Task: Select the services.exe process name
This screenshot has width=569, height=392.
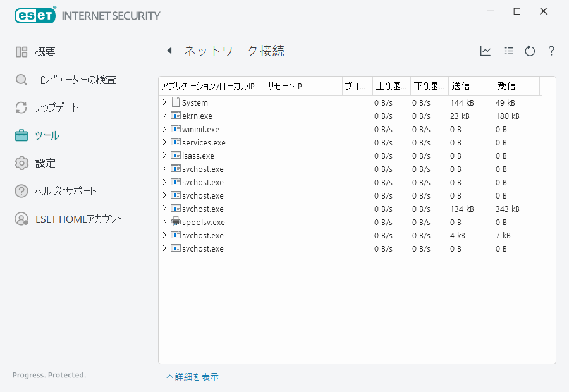Action: [x=204, y=143]
